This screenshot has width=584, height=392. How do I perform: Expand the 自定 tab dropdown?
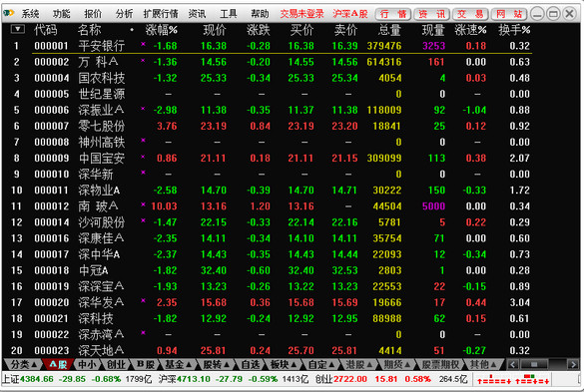321,364
